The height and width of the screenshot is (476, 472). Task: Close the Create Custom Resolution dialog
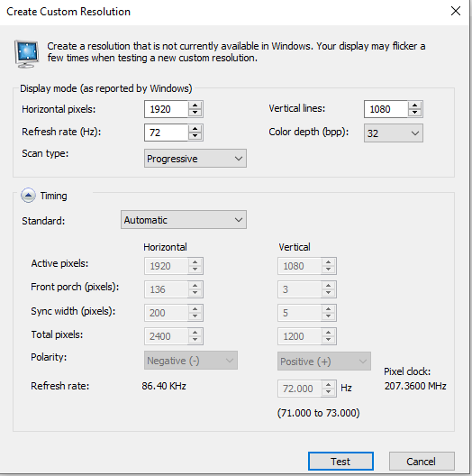click(x=456, y=11)
